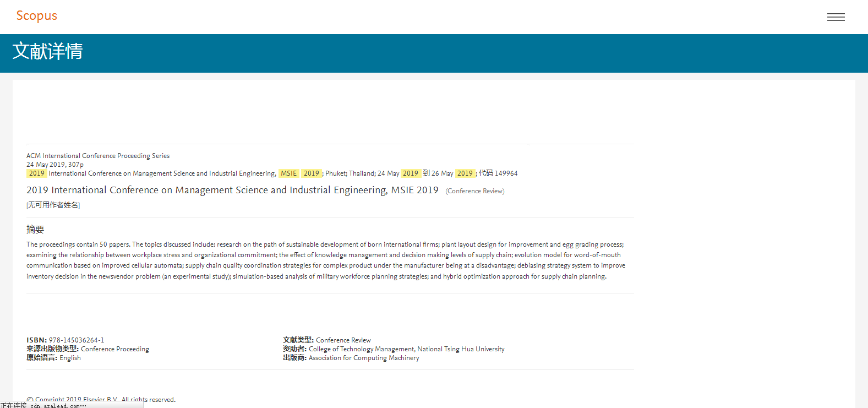868x408 pixels.
Task: Click '[无可用作者姓名]' author note
Action: tap(53, 205)
